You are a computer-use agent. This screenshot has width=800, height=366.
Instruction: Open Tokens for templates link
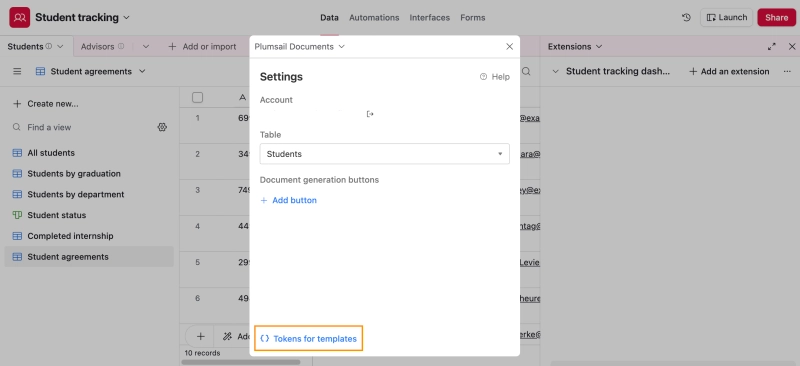[x=309, y=338]
